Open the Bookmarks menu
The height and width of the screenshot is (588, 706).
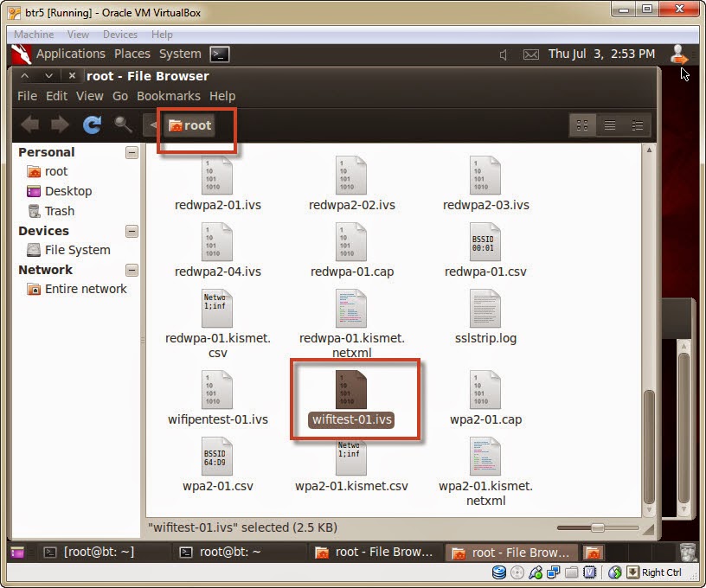coord(168,96)
